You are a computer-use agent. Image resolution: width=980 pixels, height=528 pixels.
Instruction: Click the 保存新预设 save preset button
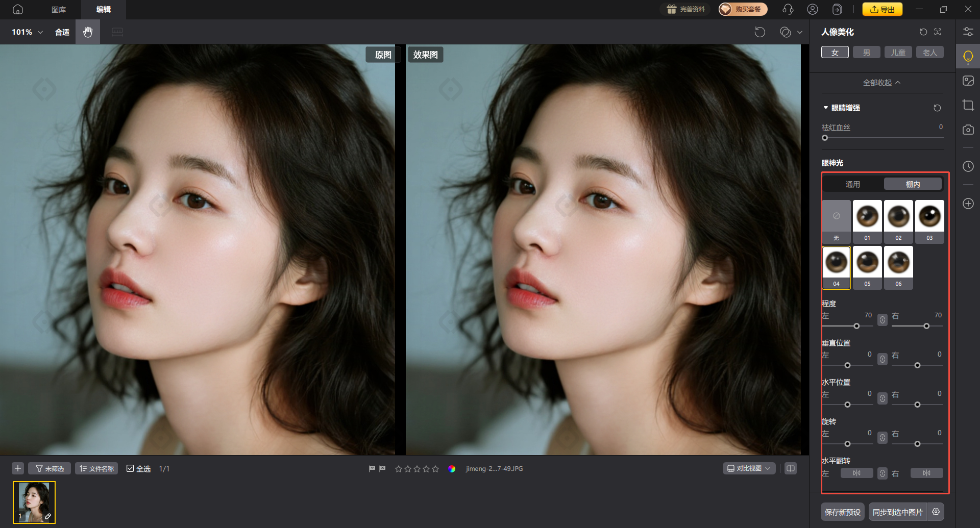pyautogui.click(x=843, y=512)
